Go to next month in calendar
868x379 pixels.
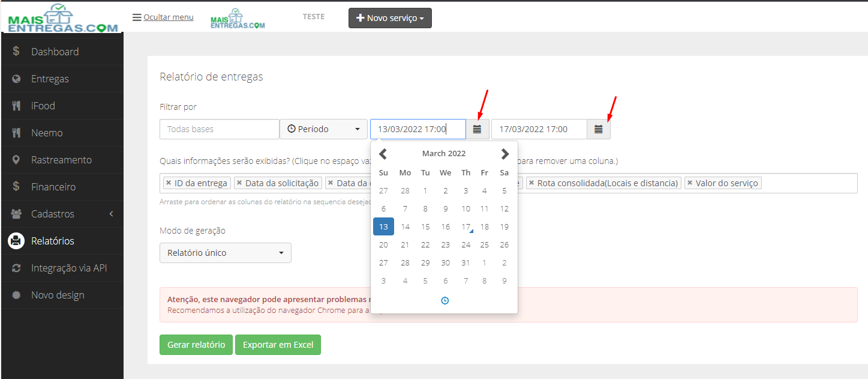[x=505, y=154]
